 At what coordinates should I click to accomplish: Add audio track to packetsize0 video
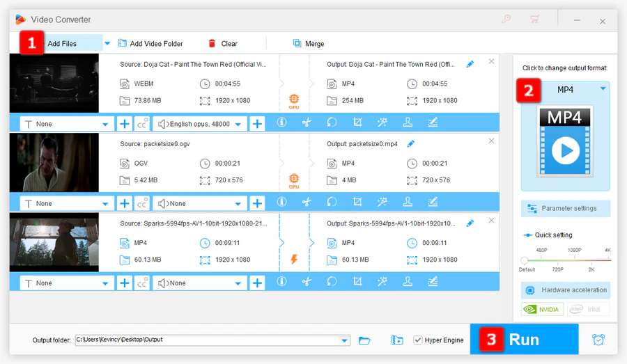click(257, 203)
